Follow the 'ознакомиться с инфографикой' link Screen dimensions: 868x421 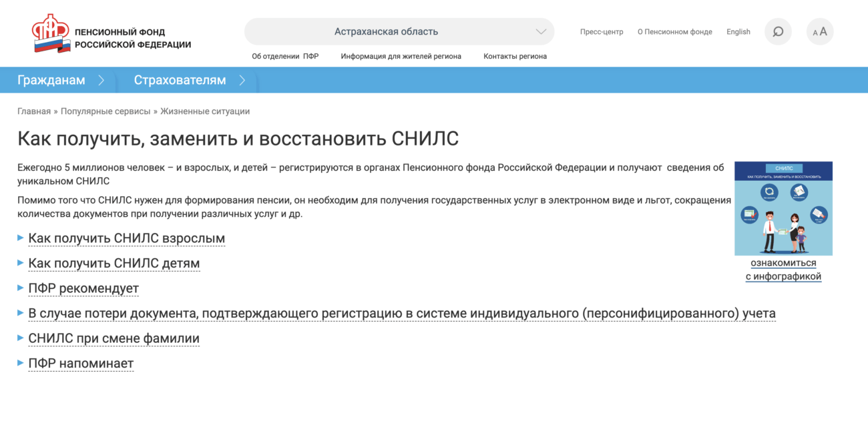[783, 270]
